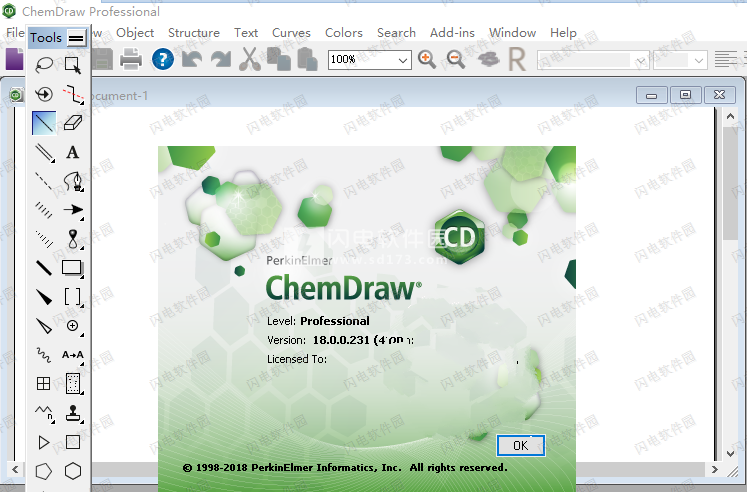Open the Text menu
Image resolution: width=747 pixels, height=492 pixels.
pyautogui.click(x=246, y=32)
